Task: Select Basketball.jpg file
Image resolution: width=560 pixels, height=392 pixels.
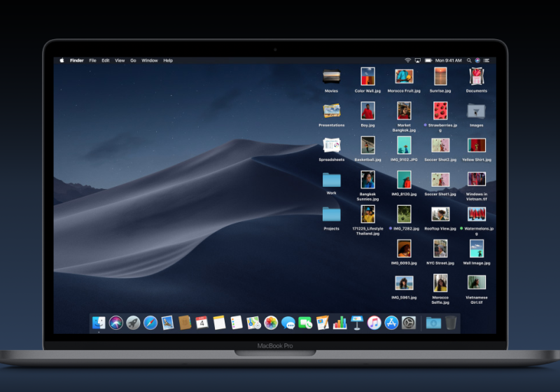Action: pyautogui.click(x=367, y=146)
